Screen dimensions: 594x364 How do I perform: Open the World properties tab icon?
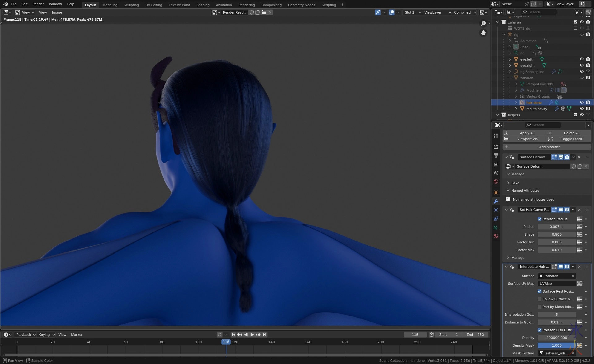tap(496, 182)
